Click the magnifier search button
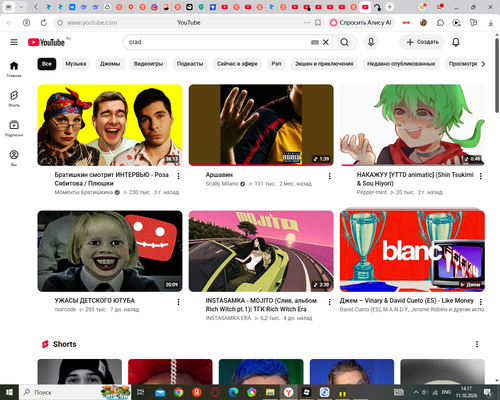Screen dimensions: 500x400 [x=345, y=42]
